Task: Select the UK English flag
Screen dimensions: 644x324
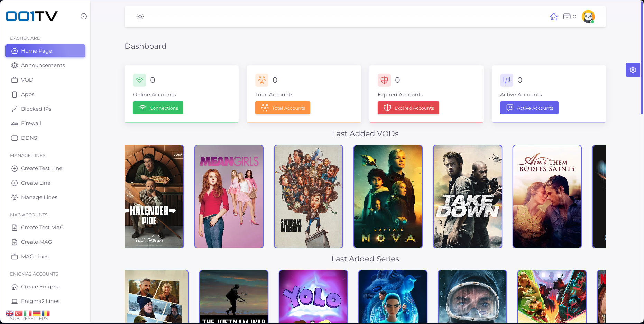Action: pyautogui.click(x=10, y=313)
